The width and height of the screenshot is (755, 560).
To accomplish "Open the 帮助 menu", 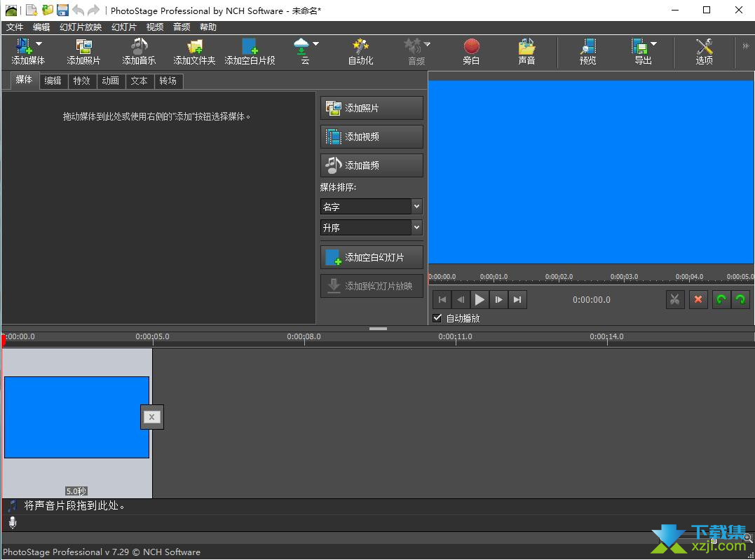I will [x=208, y=27].
